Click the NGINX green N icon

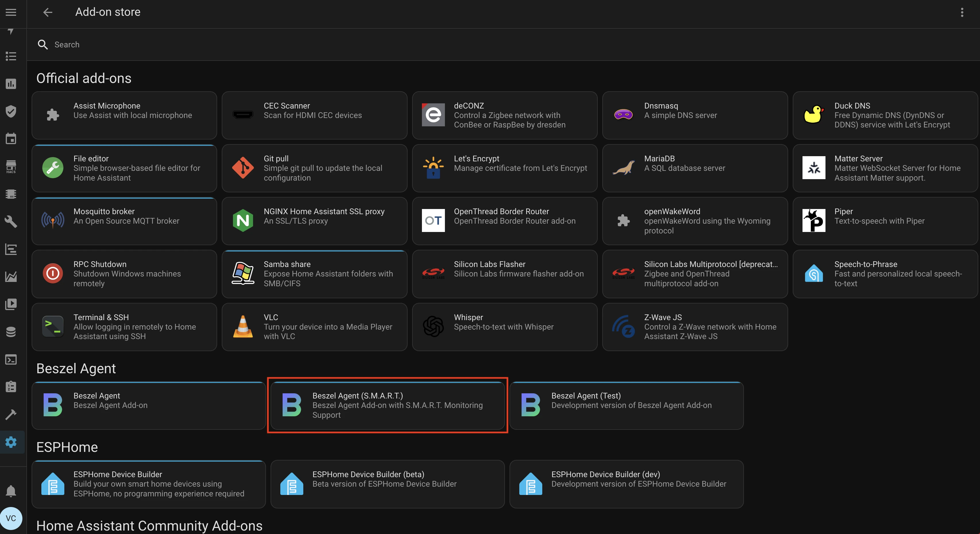pyautogui.click(x=243, y=220)
